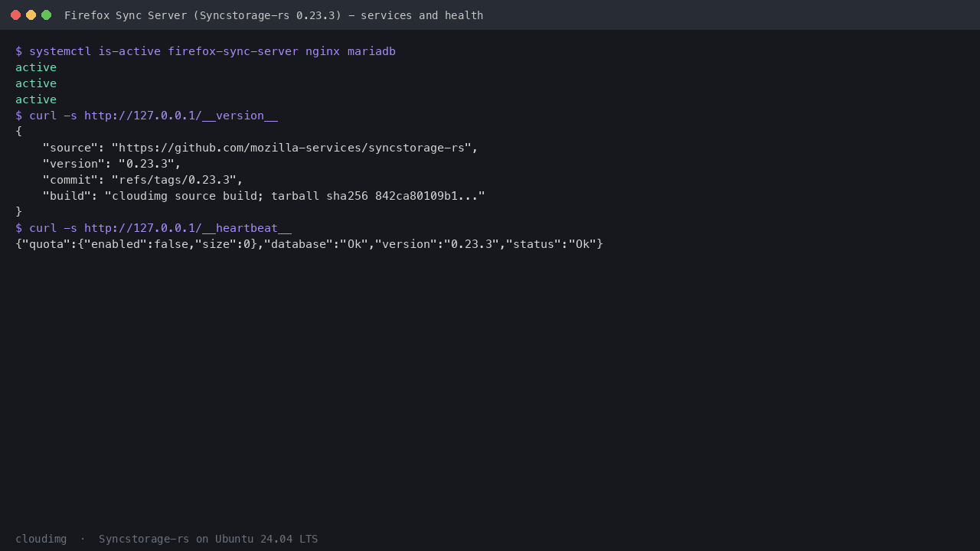980x551 pixels.
Task: Click the 'systemctl is-active' command line
Action: 205,51
